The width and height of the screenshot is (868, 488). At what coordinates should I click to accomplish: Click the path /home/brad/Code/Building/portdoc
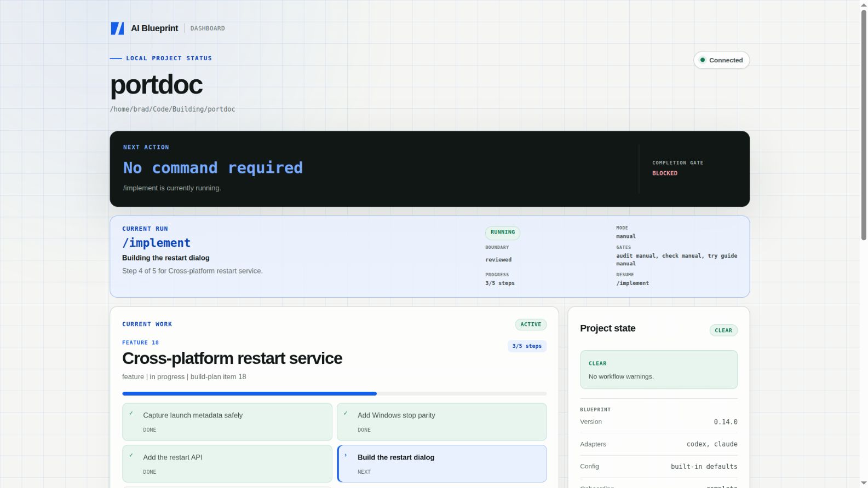(x=173, y=109)
